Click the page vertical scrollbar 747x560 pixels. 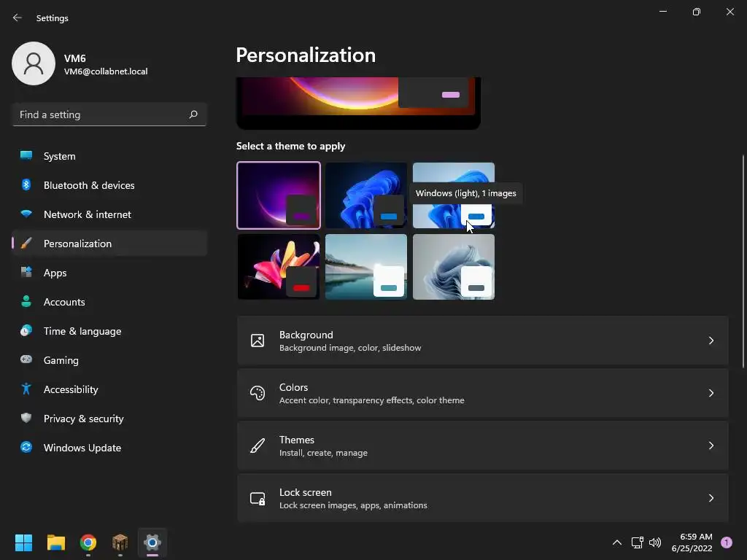click(x=743, y=261)
